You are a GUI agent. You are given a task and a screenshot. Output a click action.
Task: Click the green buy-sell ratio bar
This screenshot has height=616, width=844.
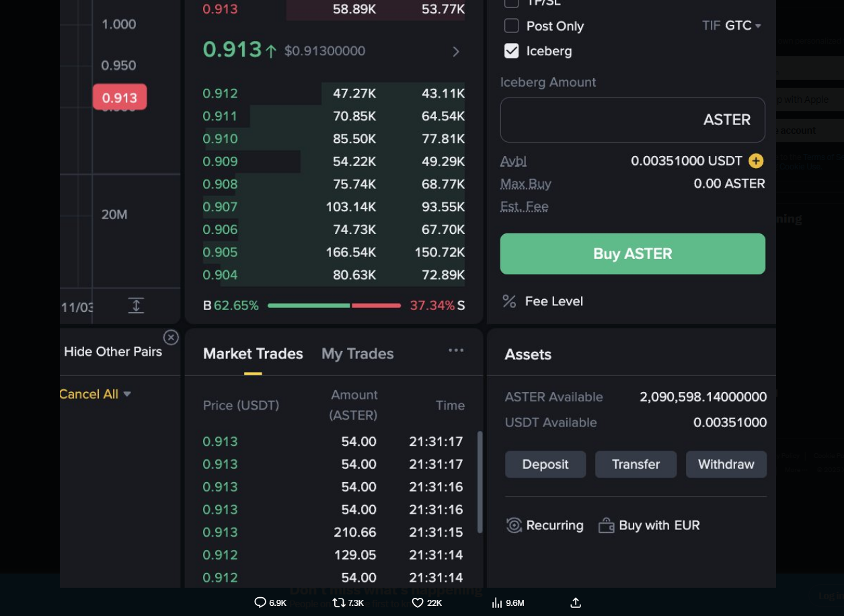[x=309, y=305]
